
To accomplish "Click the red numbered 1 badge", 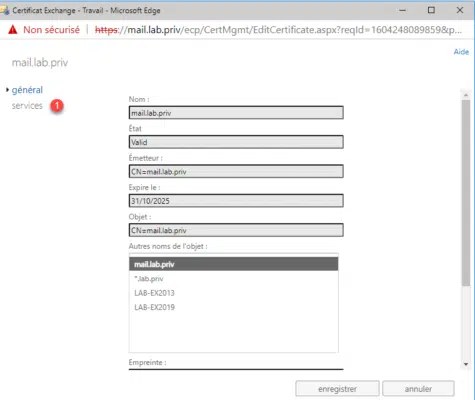I will point(57,106).
